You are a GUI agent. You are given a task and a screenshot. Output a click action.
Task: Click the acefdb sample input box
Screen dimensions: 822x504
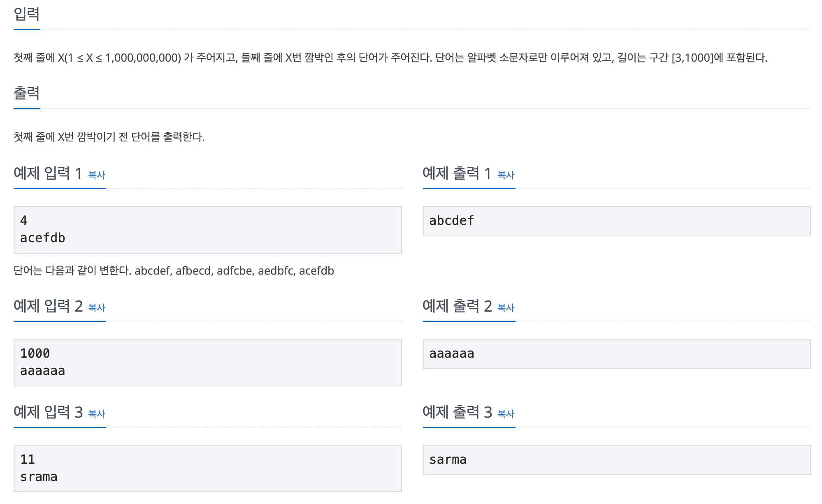click(x=208, y=230)
